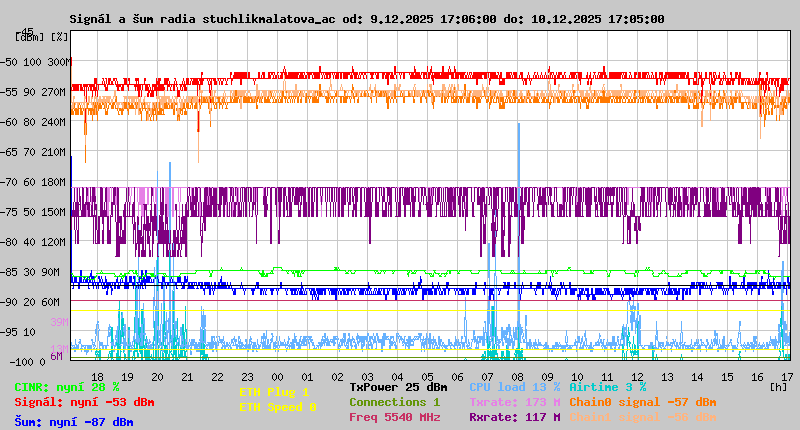Click the '-100 0' y-axis label
Viewport: 800px width, 430px height.
[27, 362]
